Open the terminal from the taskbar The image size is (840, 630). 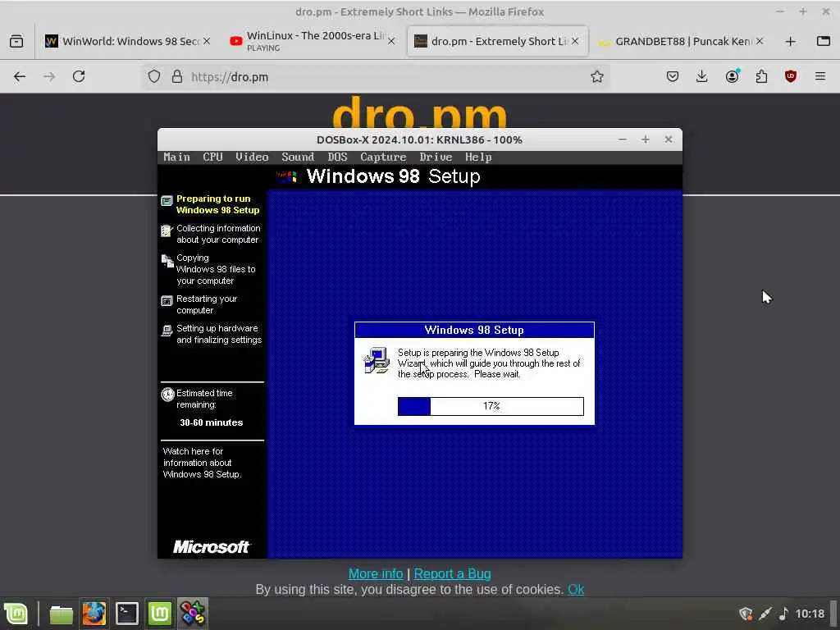click(127, 614)
